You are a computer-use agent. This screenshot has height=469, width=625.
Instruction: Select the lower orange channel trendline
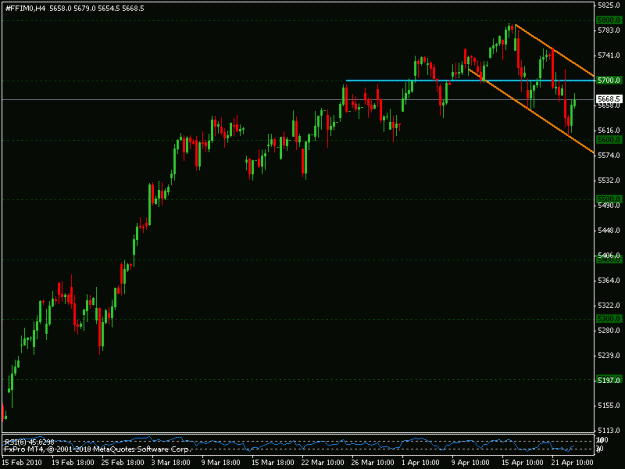pyautogui.click(x=531, y=111)
